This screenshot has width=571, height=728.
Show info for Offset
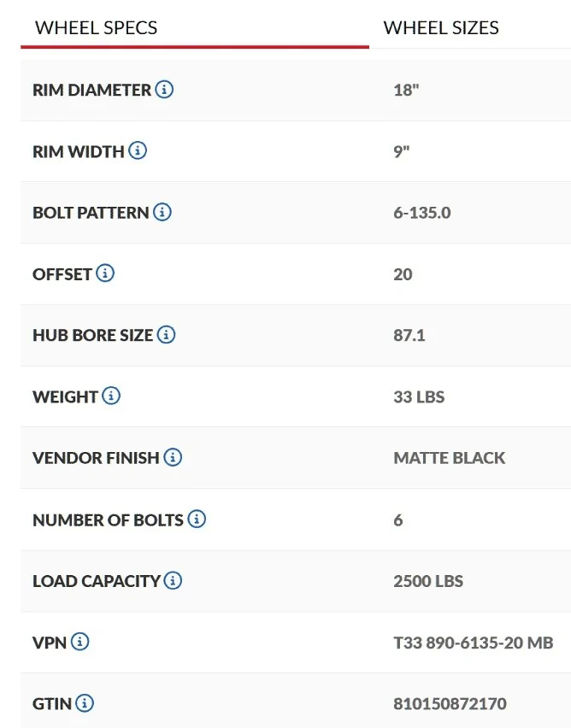105,273
